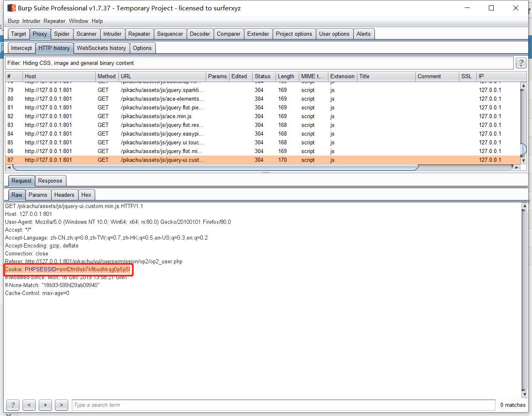Select history row 79 jquery.sparkli
Screen dimensions: 532x416
[x=263, y=90]
